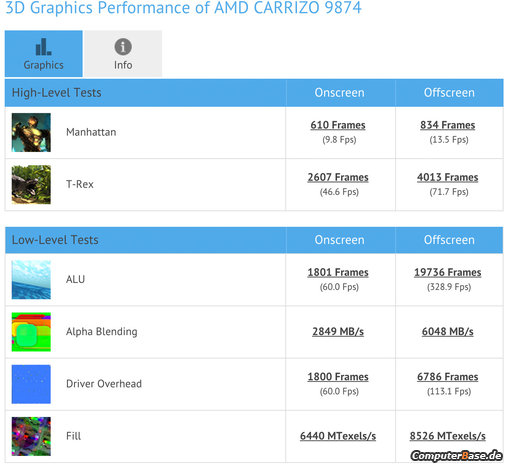Click the Fill test thumbnail
Screen dimensions: 509x468
pos(31,436)
